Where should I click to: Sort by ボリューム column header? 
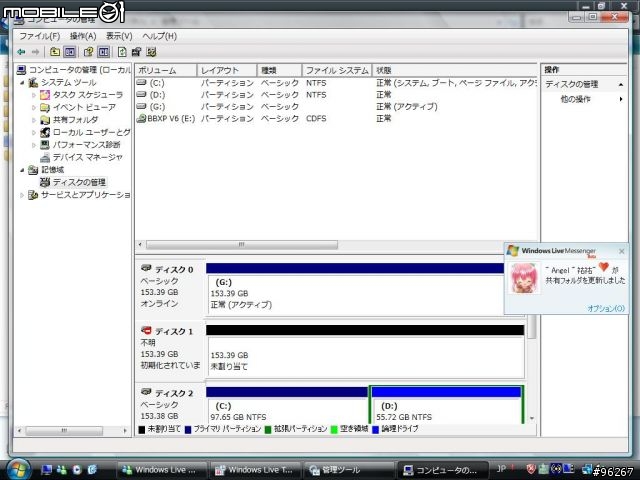[166, 70]
